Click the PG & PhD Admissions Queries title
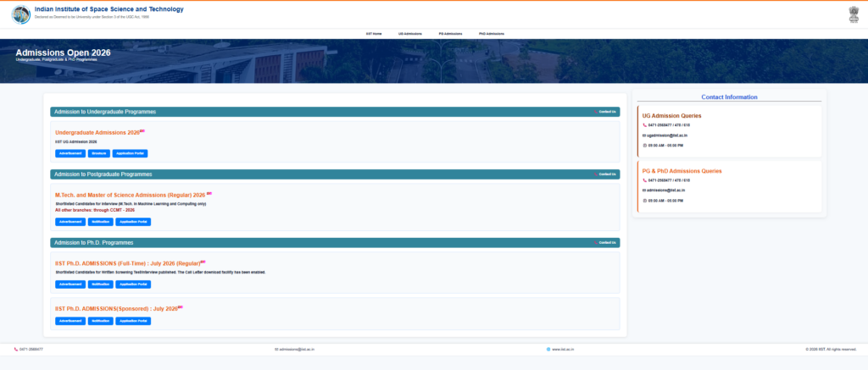The image size is (868, 370). tap(682, 171)
